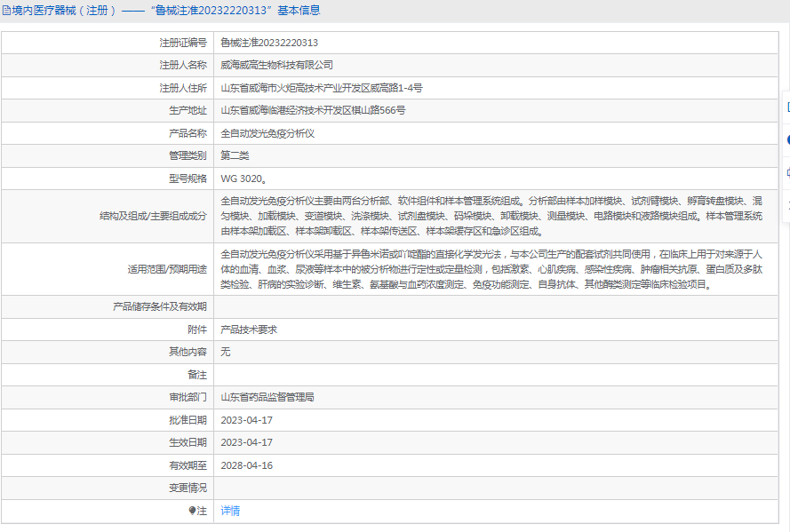This screenshot has height=532, width=790.
Task: Click the page title 境内医疗器械(注册)基本信息
Action: point(166,11)
